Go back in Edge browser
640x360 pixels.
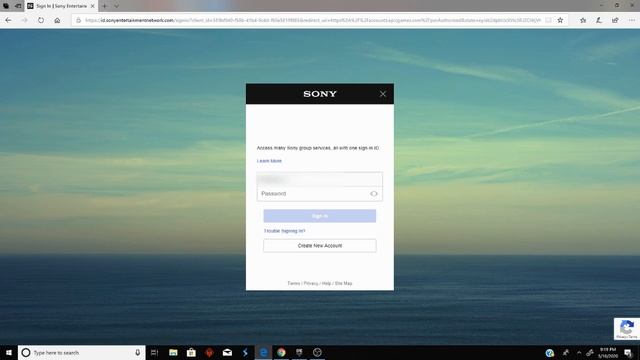click(8, 20)
